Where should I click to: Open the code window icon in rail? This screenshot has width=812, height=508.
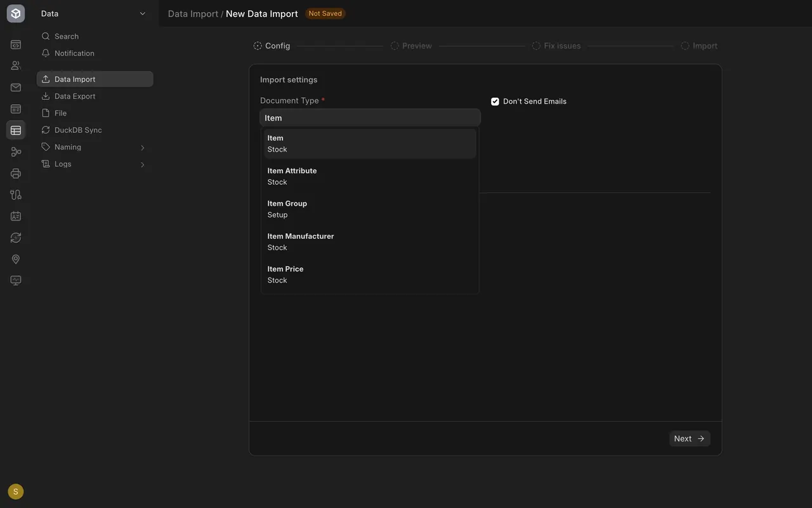pos(16,44)
